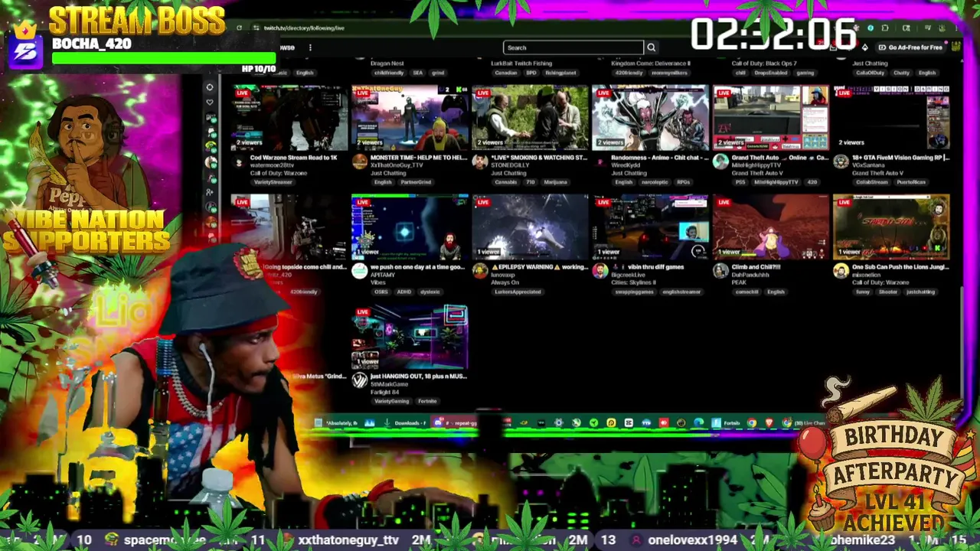Open Brave browser from taskbar

[769, 423]
